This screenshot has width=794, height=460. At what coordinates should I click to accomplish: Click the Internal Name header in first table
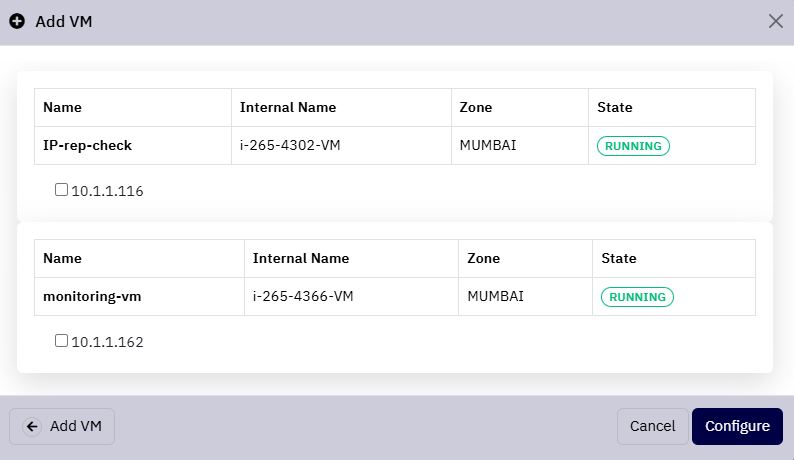[288, 107]
